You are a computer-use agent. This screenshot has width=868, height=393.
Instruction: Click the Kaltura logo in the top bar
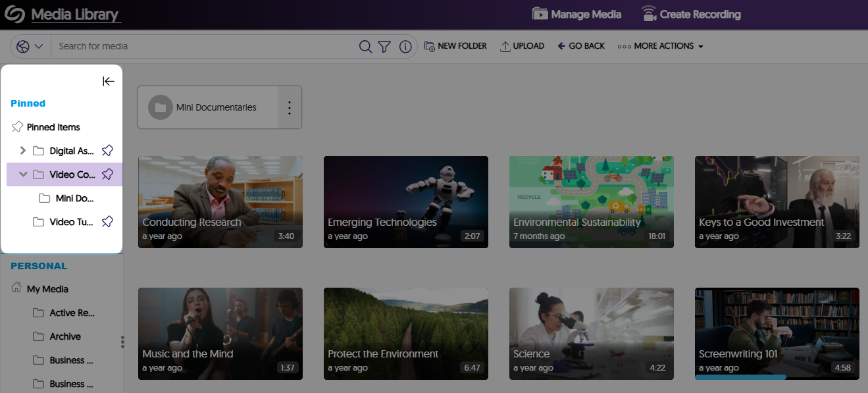point(15,13)
